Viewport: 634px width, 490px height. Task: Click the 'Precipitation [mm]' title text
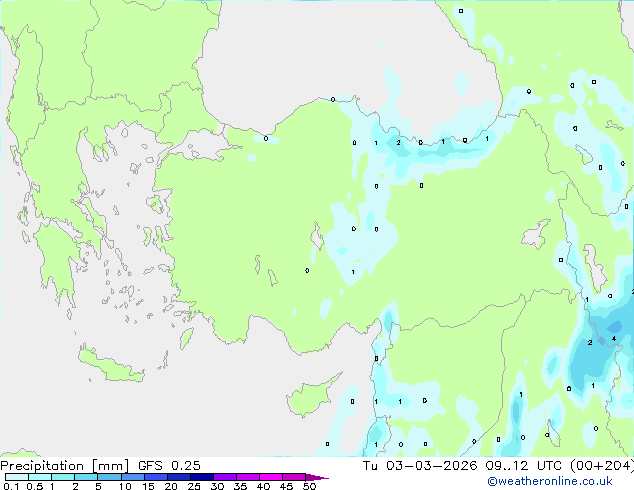tap(64, 466)
